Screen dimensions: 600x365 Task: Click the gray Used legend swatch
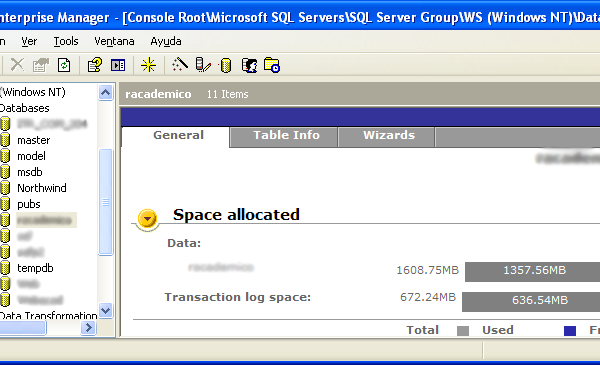(463, 331)
